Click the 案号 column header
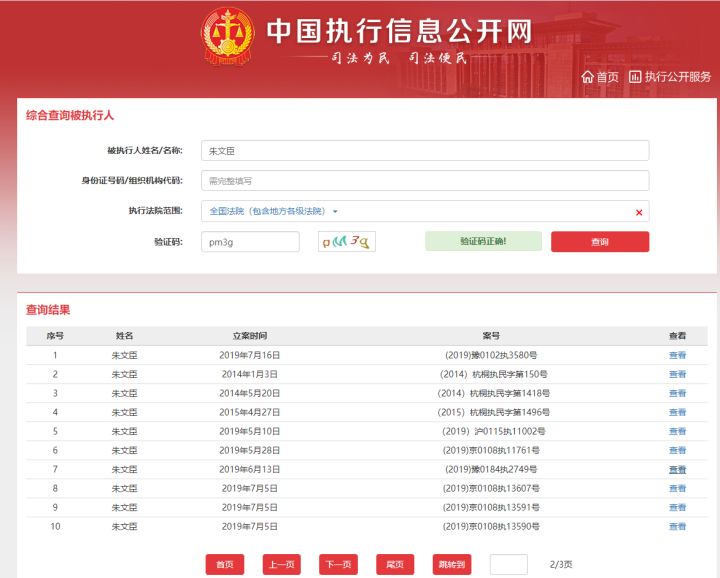 (491, 336)
